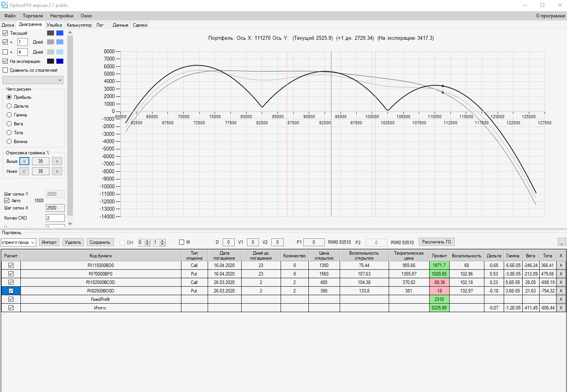Remove the RI82500BO0D position with X
The image size is (567, 392).
coord(561,291)
